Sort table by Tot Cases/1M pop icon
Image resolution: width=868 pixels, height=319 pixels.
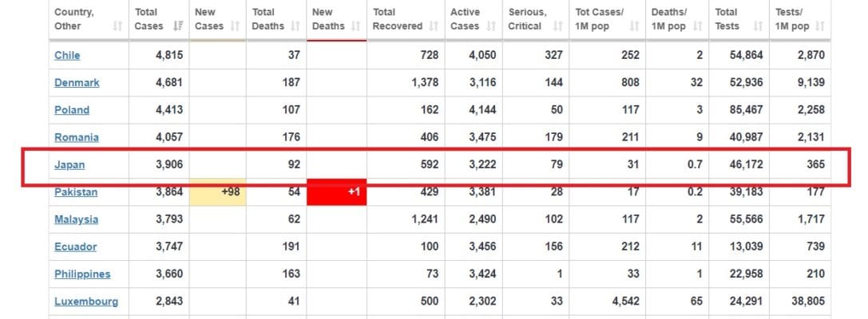(634, 26)
